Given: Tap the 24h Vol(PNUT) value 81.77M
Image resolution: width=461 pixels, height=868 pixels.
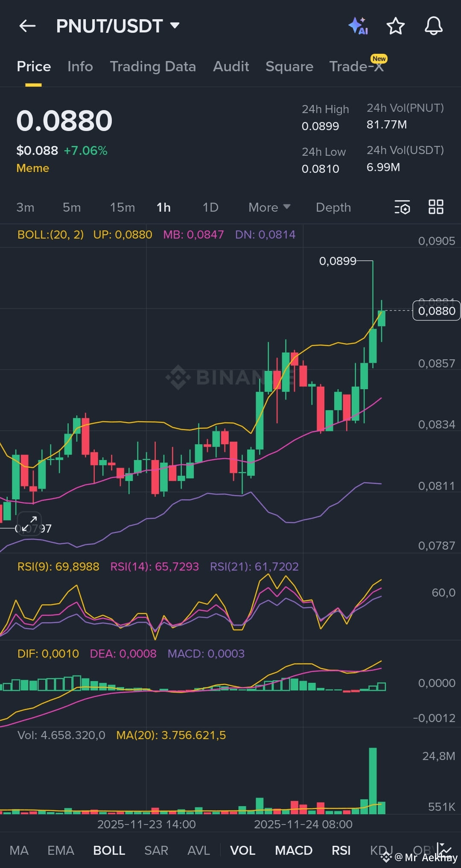Looking at the screenshot, I should 387,125.
